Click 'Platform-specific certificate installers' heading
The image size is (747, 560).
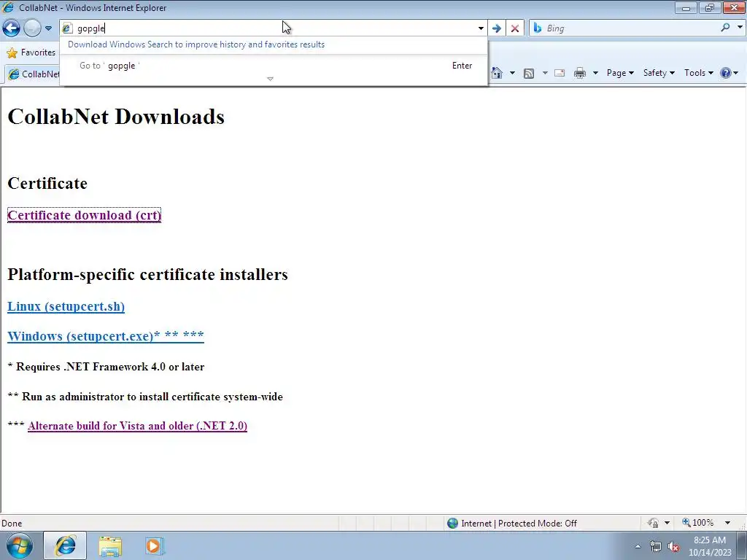click(x=147, y=274)
